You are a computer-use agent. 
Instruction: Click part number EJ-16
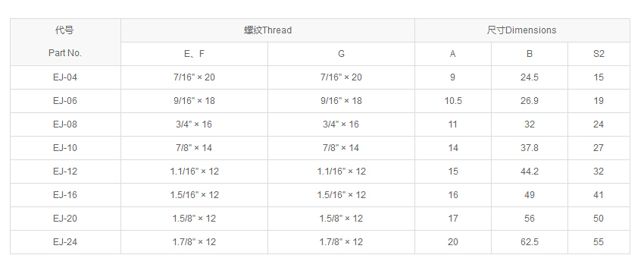65,195
